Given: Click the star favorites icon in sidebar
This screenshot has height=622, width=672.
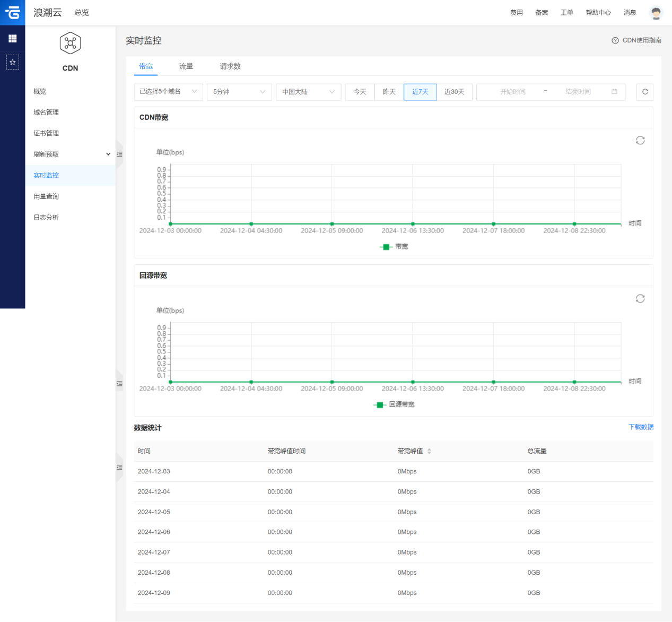Looking at the screenshot, I should click(x=13, y=62).
